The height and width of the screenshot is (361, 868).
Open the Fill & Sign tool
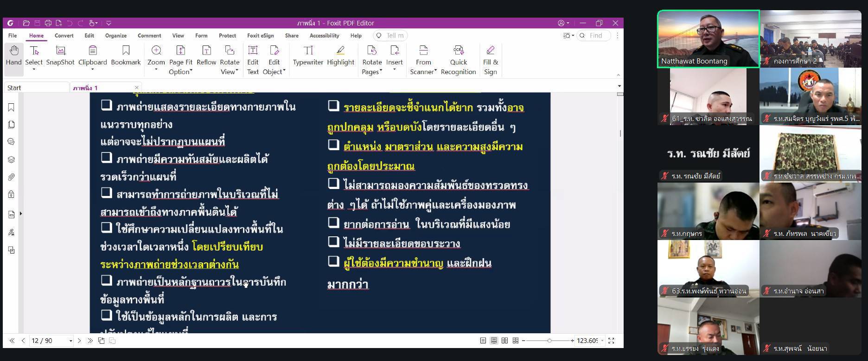coord(490,59)
